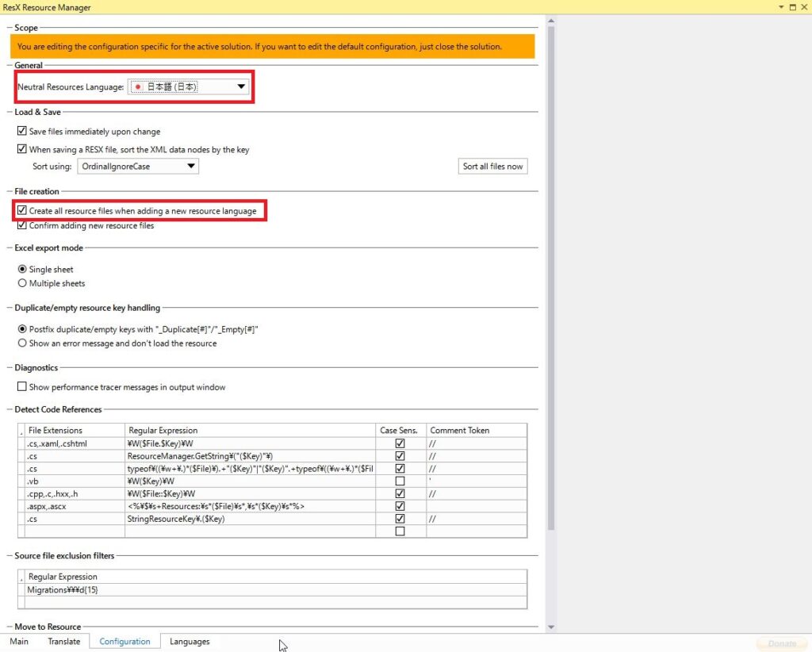The height and width of the screenshot is (652, 812).
Task: Switch to the Translate tab
Action: [63, 642]
